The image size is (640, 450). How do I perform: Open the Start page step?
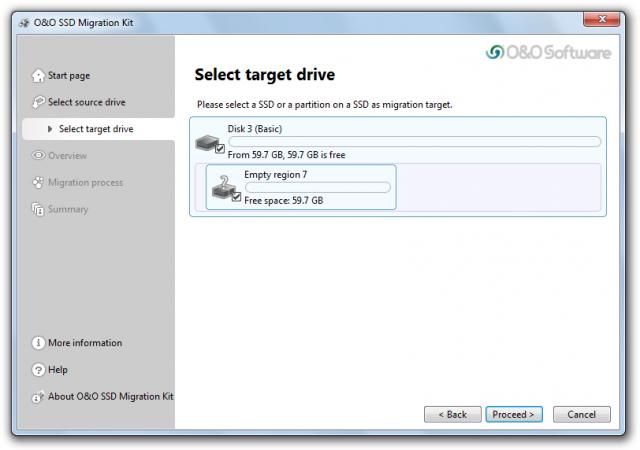point(69,76)
